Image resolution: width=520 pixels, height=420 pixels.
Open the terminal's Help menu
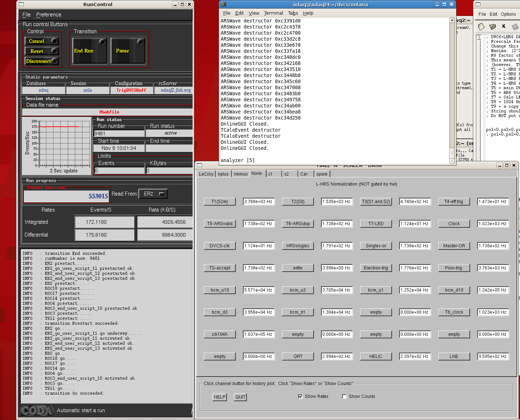pos(308,13)
